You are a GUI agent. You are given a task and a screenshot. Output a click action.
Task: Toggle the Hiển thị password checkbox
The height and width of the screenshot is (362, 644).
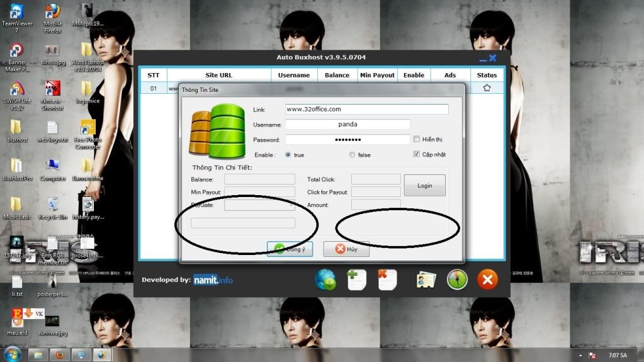pos(416,139)
